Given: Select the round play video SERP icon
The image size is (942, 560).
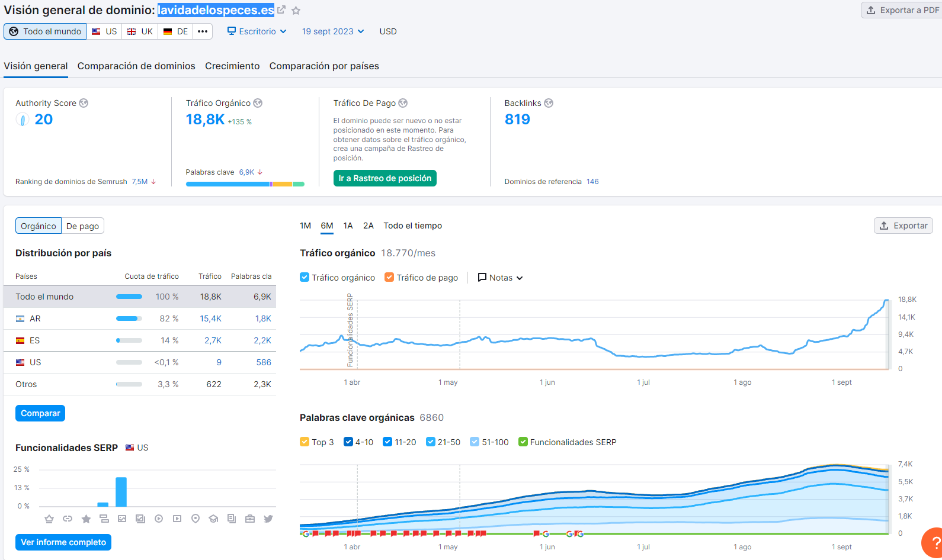Looking at the screenshot, I should [159, 519].
